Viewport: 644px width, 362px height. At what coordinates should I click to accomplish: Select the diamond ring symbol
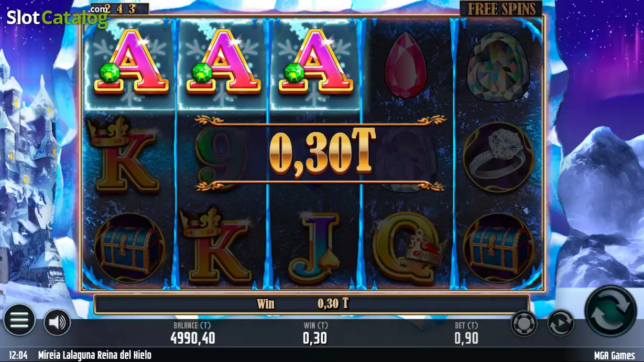tap(498, 158)
